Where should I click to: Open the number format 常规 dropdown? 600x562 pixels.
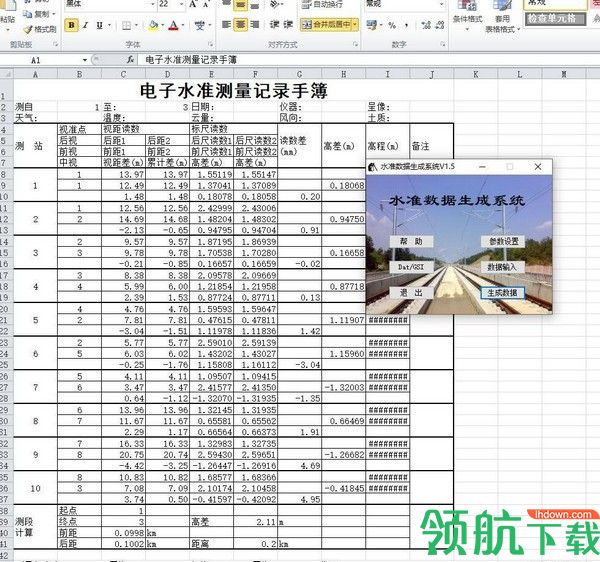(442, 4)
